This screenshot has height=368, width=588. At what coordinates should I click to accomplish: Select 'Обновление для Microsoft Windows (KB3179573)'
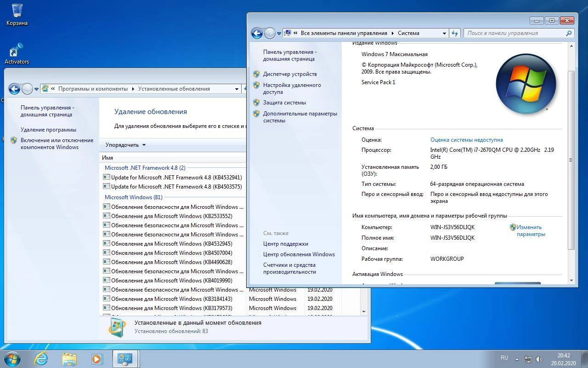pos(172,308)
